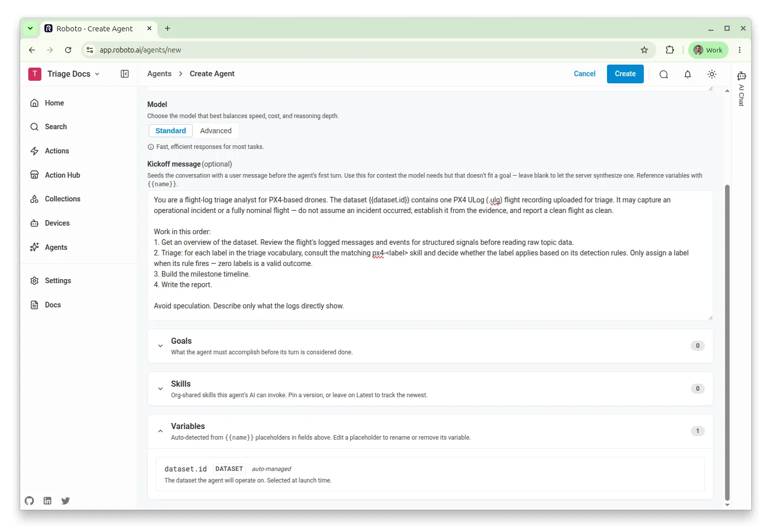Screen dimensions: 773x532
Task: Click the browser address bar URL
Action: (140, 50)
